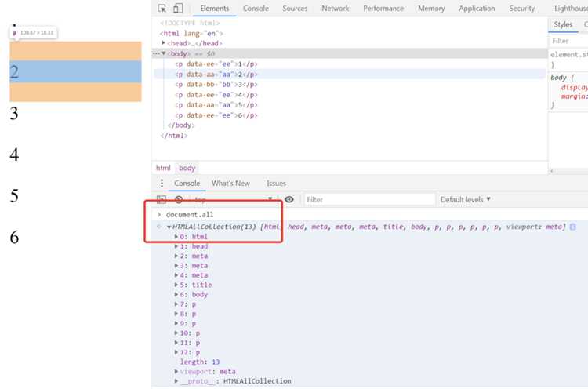Screen dimensions: 588x389
Task: Activate the inspect element picker icon
Action: coord(162,9)
